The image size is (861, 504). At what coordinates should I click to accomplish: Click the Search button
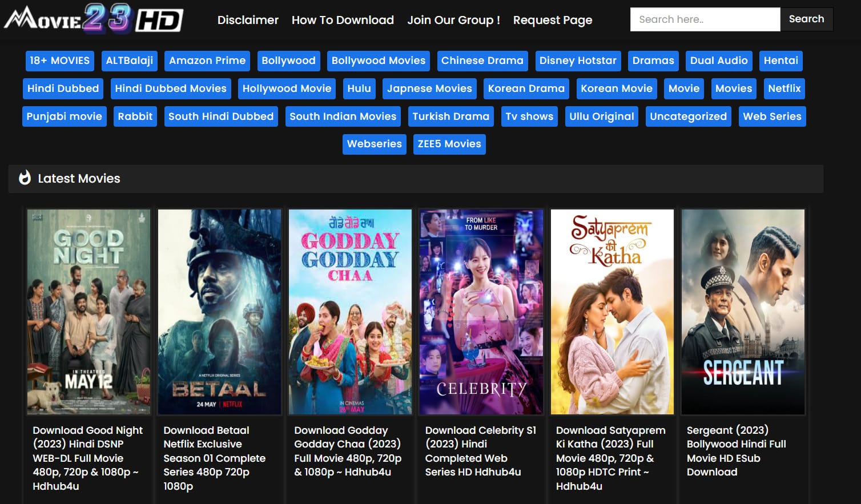806,19
